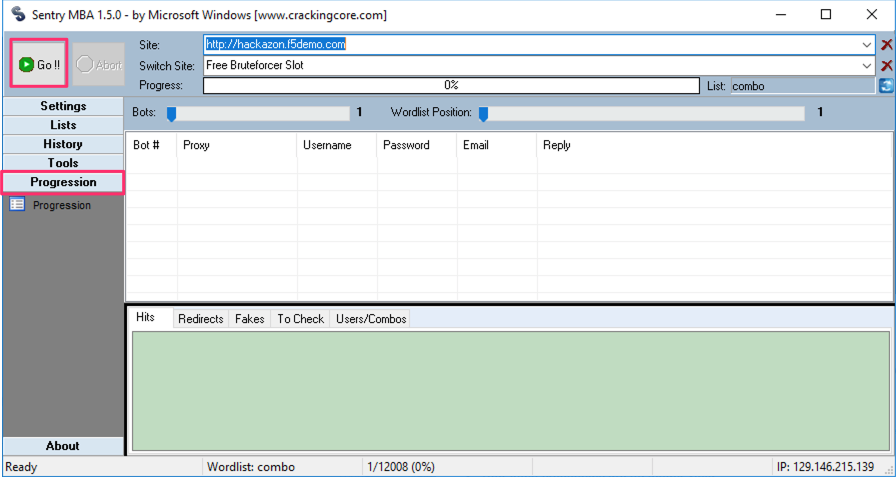This screenshot has width=896, height=477.
Task: Click the Progression list icon in sidebar
Action: [17, 204]
